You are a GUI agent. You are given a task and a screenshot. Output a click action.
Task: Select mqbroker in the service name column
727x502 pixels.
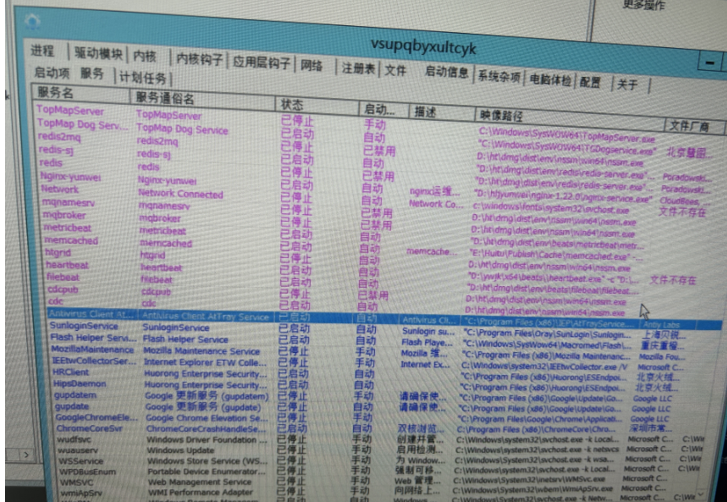(x=64, y=215)
